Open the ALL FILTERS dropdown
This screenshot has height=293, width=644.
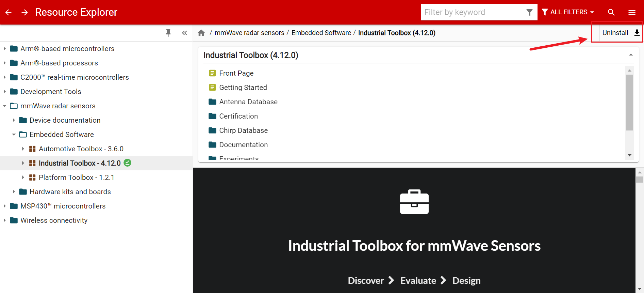tap(568, 12)
